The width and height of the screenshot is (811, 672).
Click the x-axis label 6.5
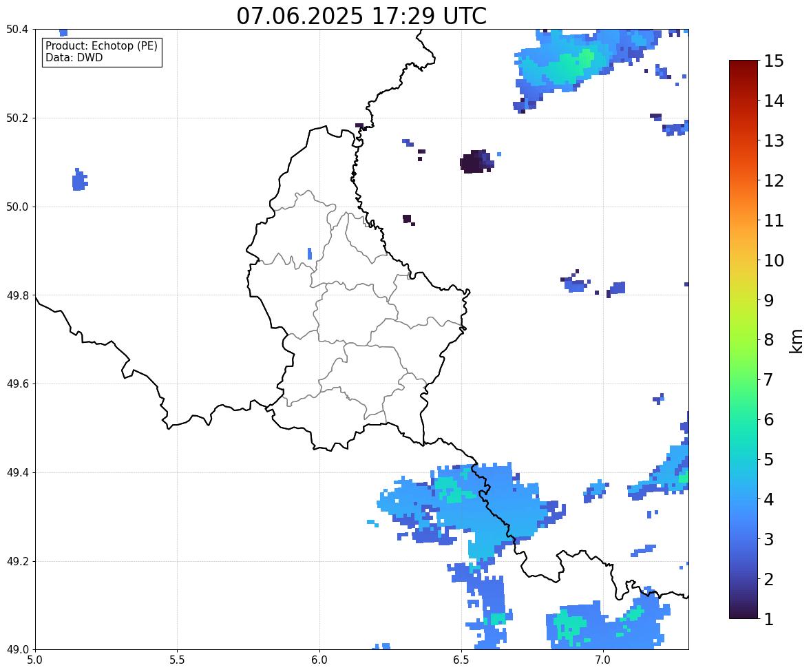[461, 660]
